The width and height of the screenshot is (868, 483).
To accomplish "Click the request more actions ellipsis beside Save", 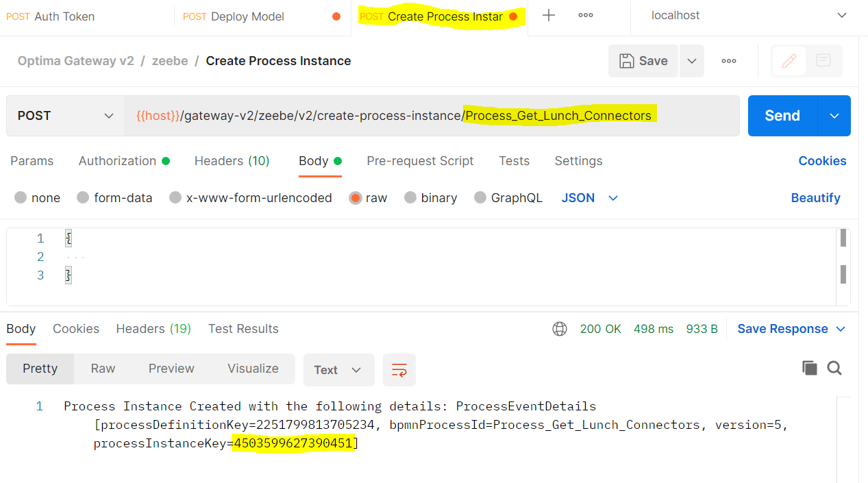I will pyautogui.click(x=729, y=61).
